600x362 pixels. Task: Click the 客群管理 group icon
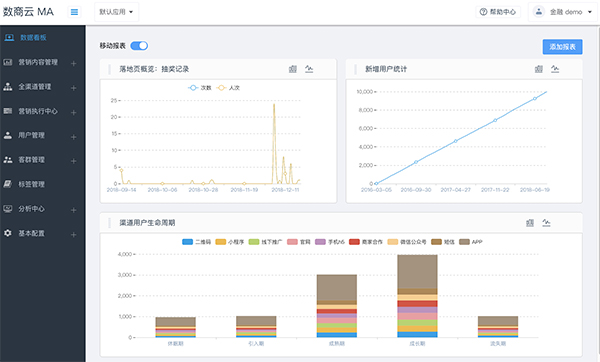pyautogui.click(x=8, y=160)
